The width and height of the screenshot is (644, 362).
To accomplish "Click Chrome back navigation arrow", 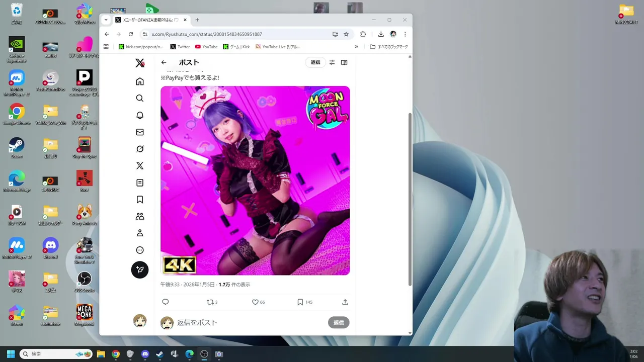I will pyautogui.click(x=107, y=34).
